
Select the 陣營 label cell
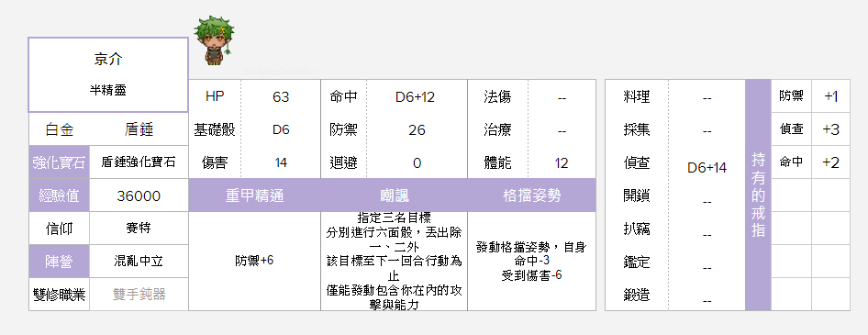coord(59,262)
